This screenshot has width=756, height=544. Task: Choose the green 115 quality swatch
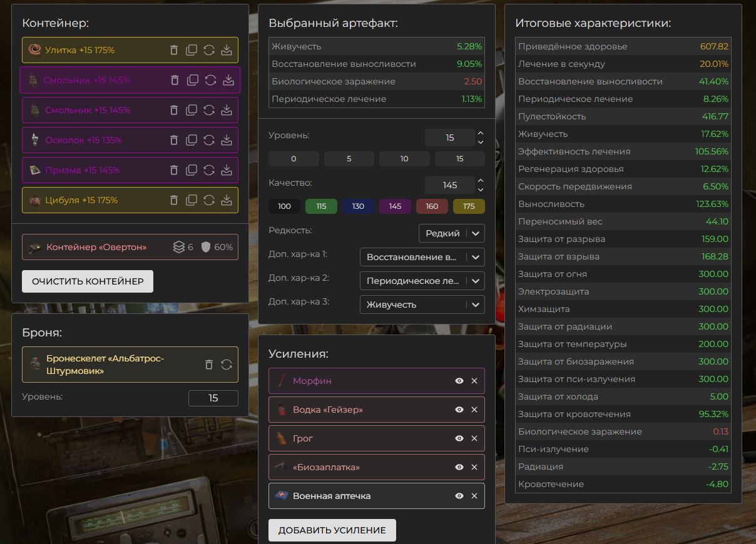(x=321, y=206)
